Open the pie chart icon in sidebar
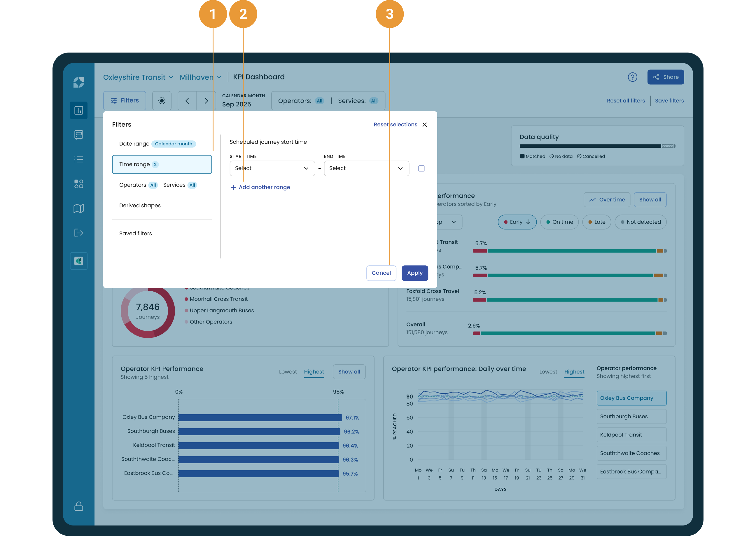Viewport: 756px width, 536px height. pos(78,261)
